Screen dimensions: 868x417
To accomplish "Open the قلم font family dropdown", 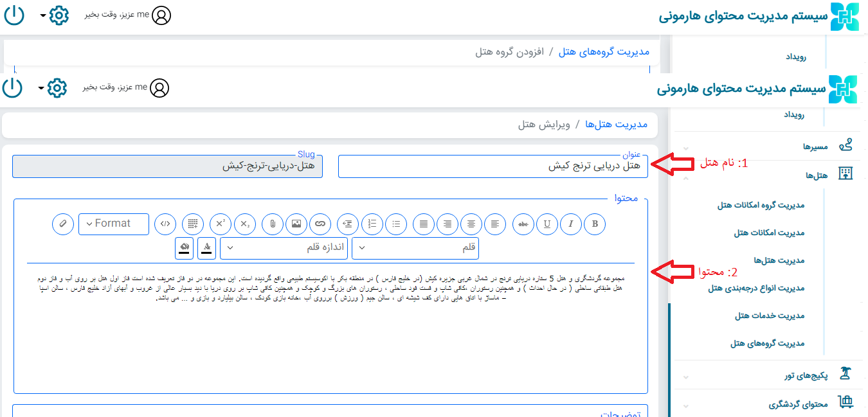I will (x=415, y=248).
